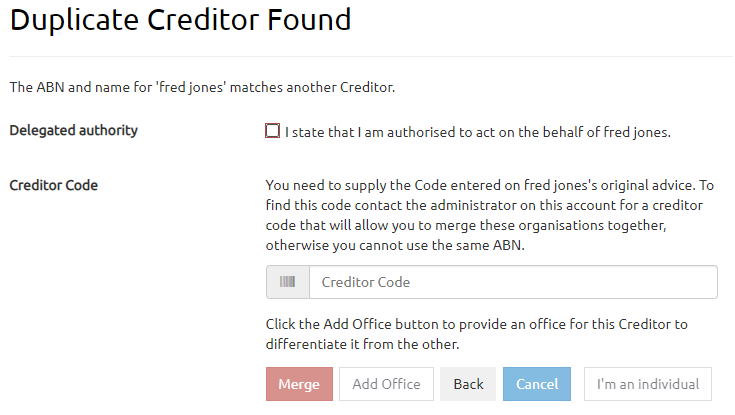Go back with the Back button

pos(468,384)
